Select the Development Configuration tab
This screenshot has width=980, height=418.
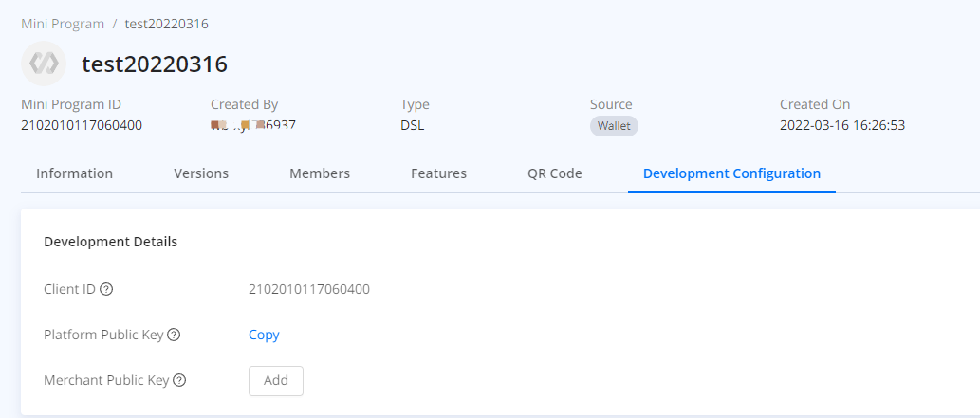coord(731,173)
